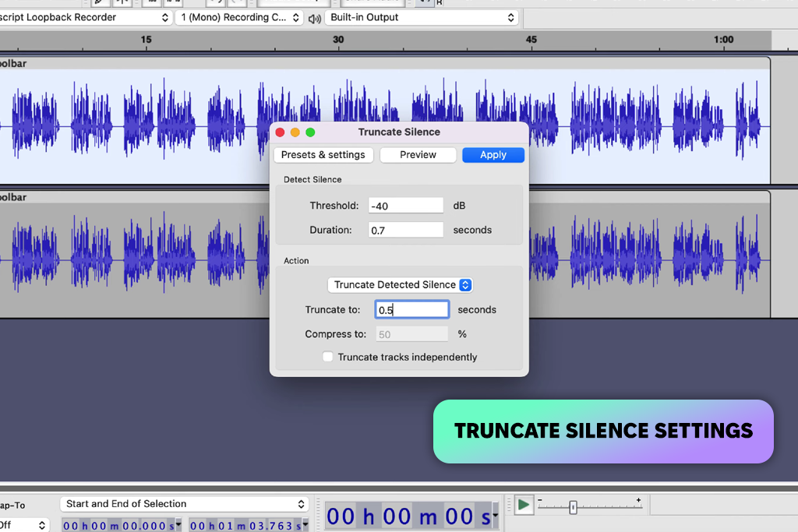
Task: Click the Truncate to seconds field
Action: tap(411, 310)
